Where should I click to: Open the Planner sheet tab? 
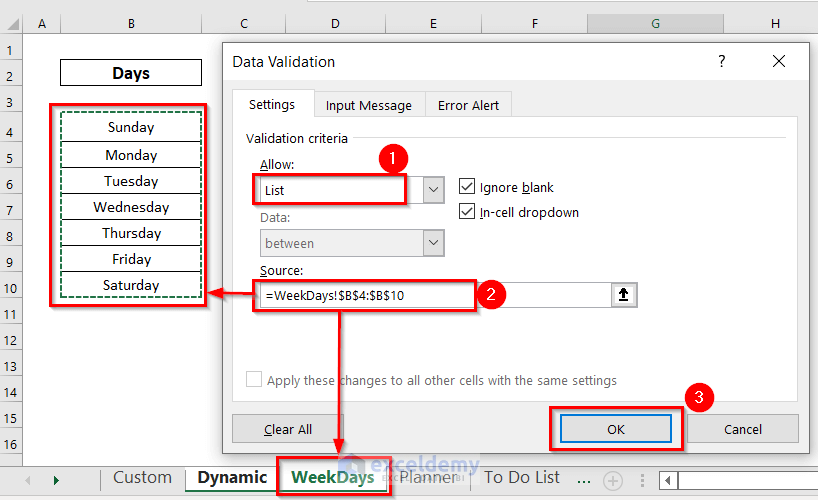coord(428,478)
